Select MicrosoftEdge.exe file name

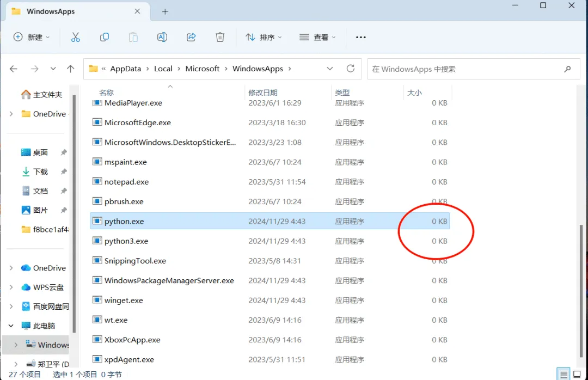point(138,122)
